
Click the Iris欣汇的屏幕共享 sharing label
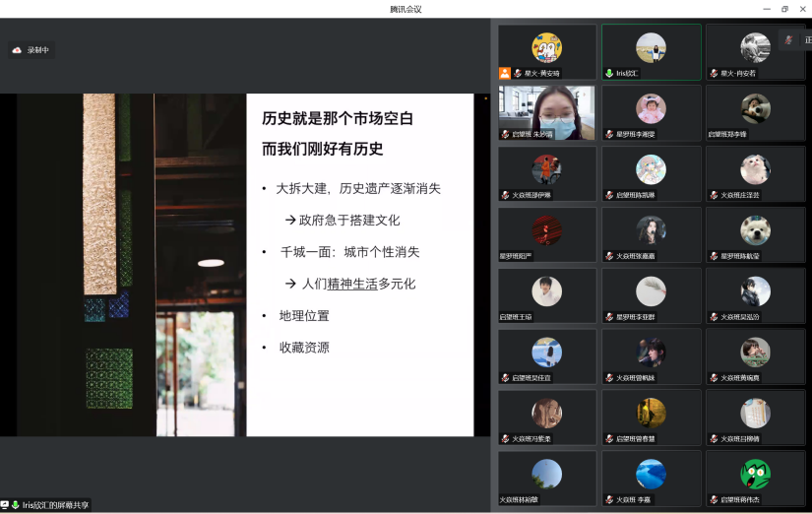coord(56,505)
